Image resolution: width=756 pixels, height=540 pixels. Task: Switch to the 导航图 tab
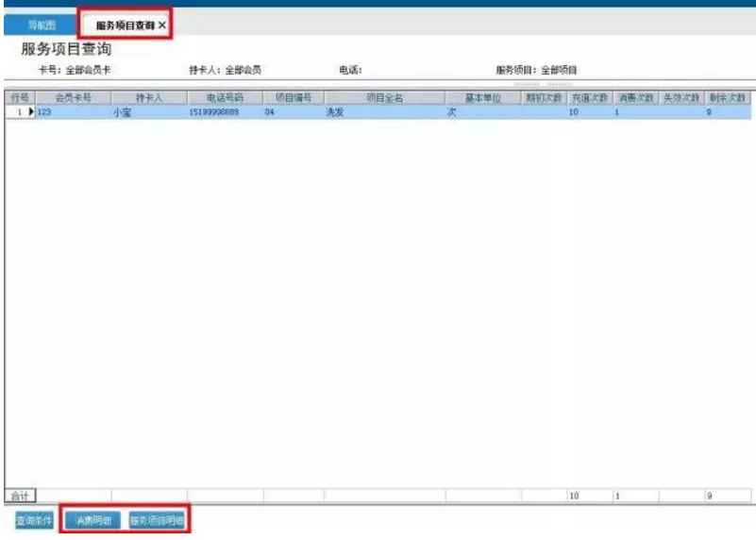click(x=41, y=25)
